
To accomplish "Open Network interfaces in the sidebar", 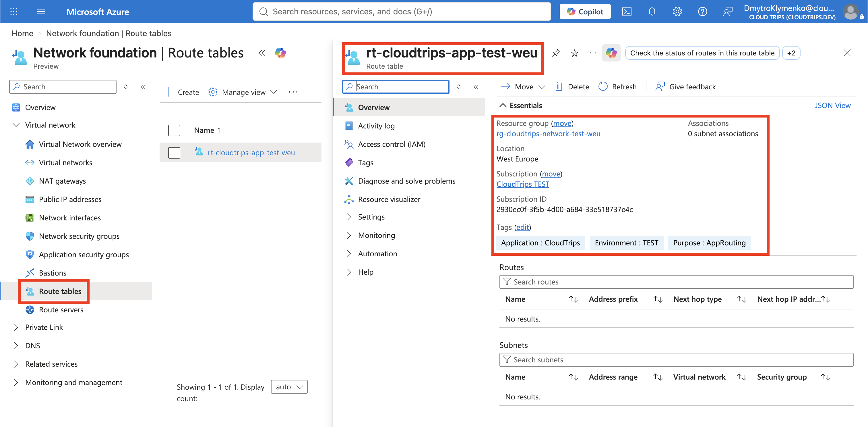I will (x=70, y=218).
